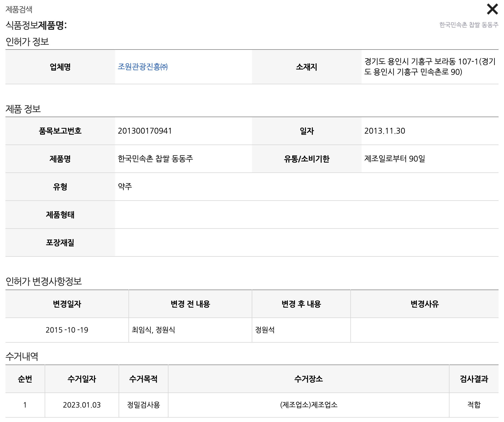The height and width of the screenshot is (422, 504).
Task: Click the 업체명 header cell
Action: 60,67
